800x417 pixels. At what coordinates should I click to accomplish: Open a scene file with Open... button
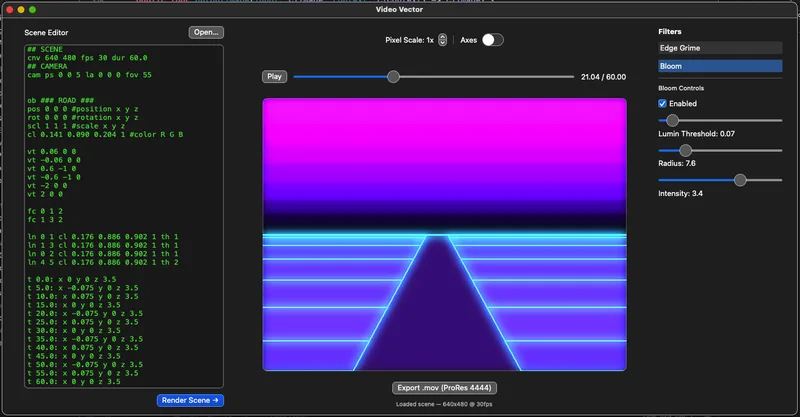pos(206,32)
